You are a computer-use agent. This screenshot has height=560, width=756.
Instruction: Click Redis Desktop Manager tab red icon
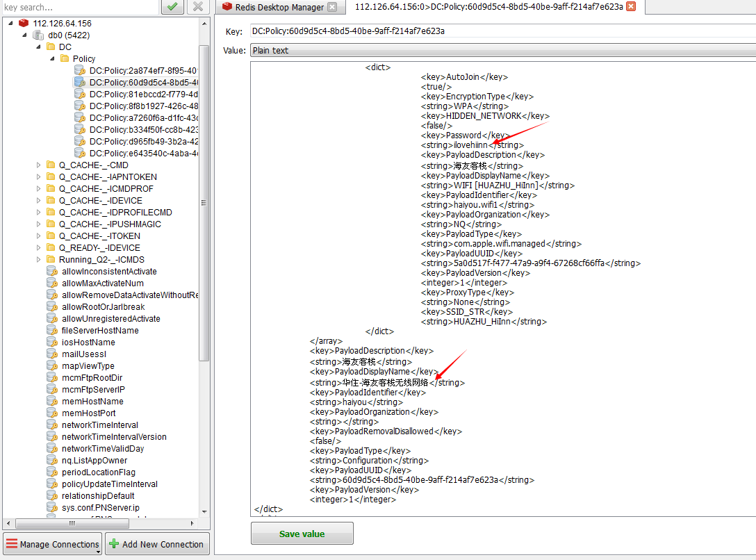(227, 7)
